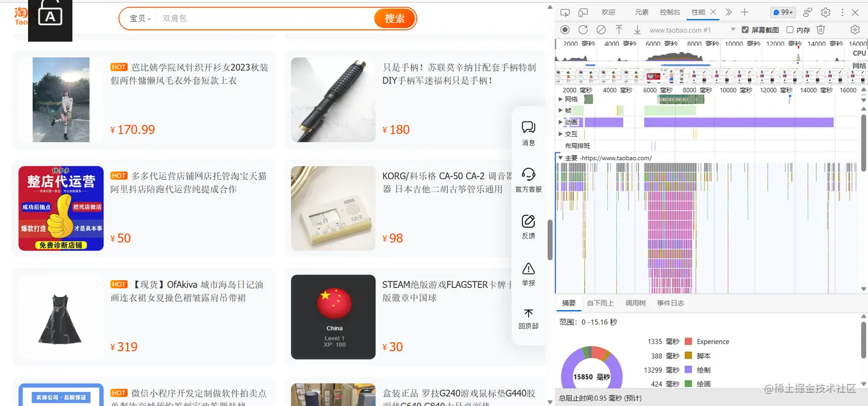
Task: Click the orange 搜索 search button
Action: click(394, 18)
